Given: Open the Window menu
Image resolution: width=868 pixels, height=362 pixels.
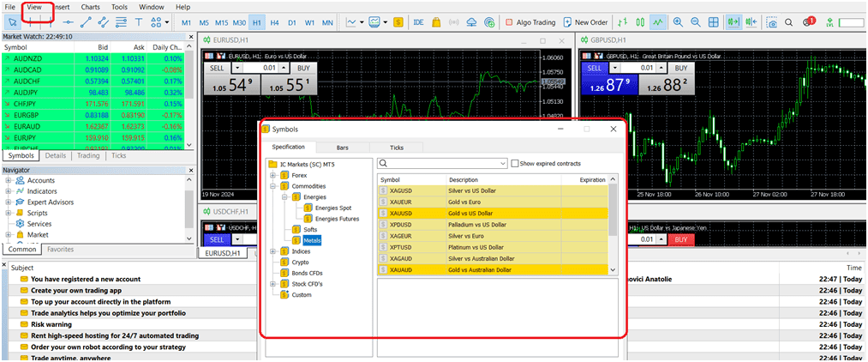Looking at the screenshot, I should click(x=151, y=7).
